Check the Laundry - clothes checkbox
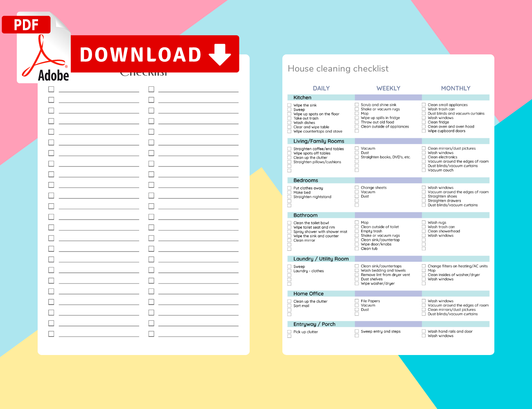The image size is (532, 409). (x=289, y=271)
